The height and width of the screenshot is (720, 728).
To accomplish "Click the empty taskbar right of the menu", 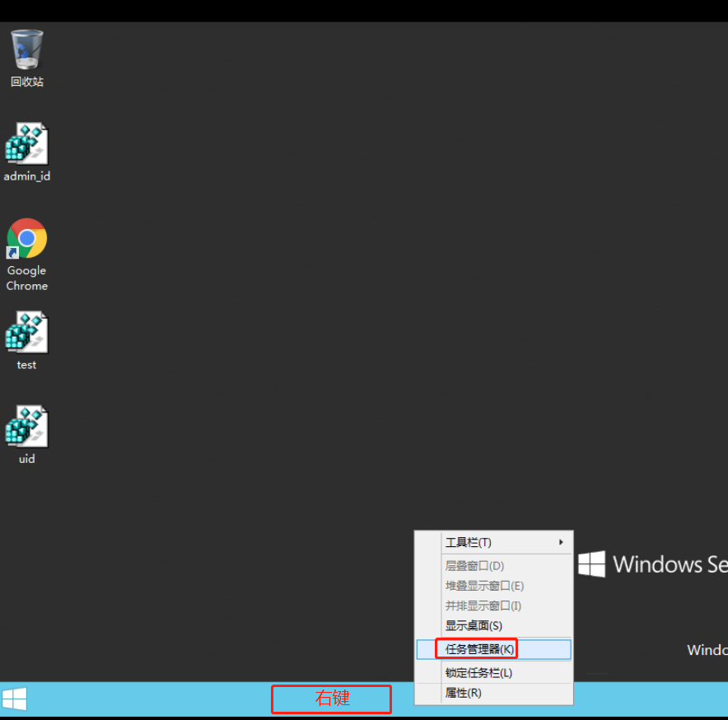I will pyautogui.click(x=651, y=699).
